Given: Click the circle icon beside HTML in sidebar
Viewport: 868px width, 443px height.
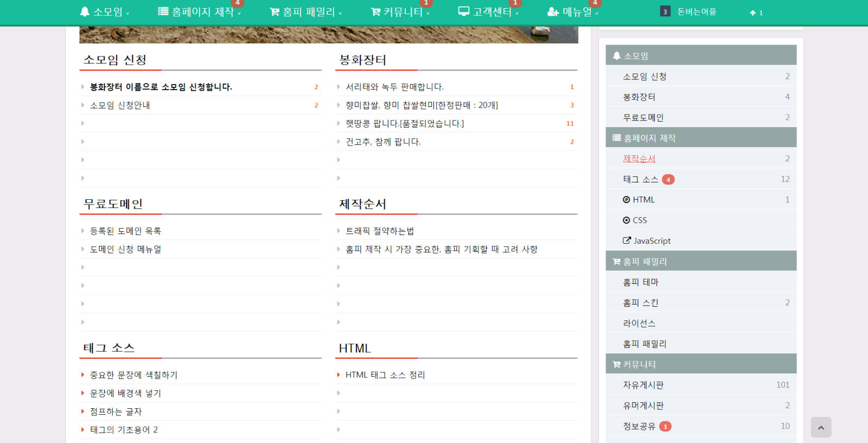Looking at the screenshot, I should click(x=627, y=200).
